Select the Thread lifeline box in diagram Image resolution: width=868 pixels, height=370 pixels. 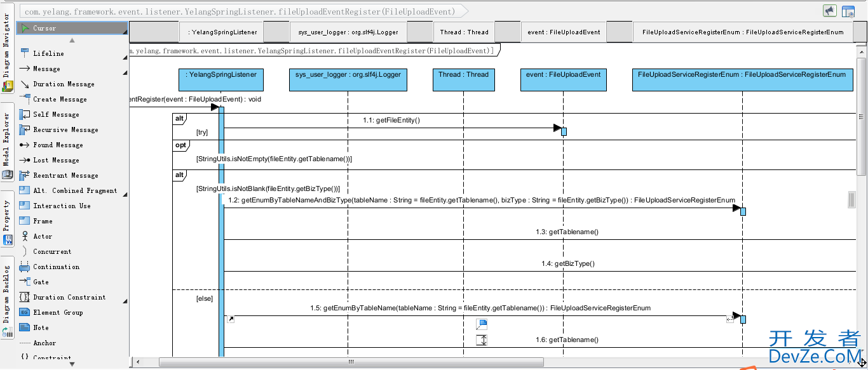tap(464, 80)
